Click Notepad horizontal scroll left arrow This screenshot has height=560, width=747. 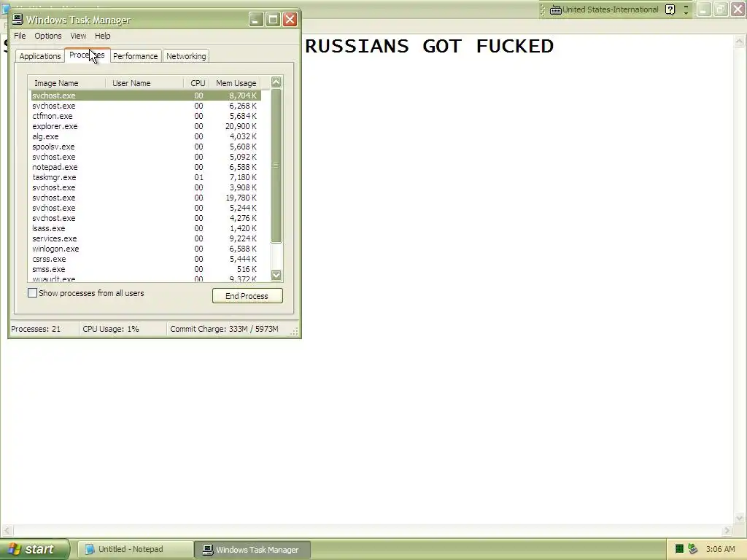pyautogui.click(x=7, y=530)
